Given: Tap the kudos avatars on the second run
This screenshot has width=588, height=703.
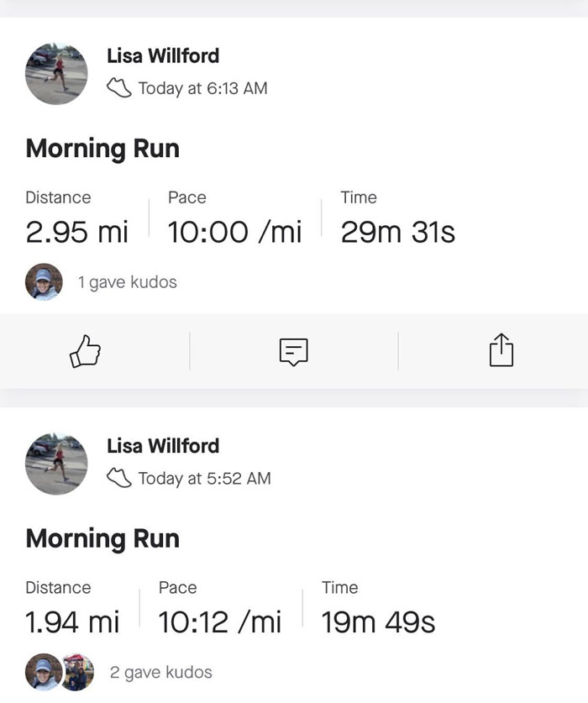Looking at the screenshot, I should point(60,672).
